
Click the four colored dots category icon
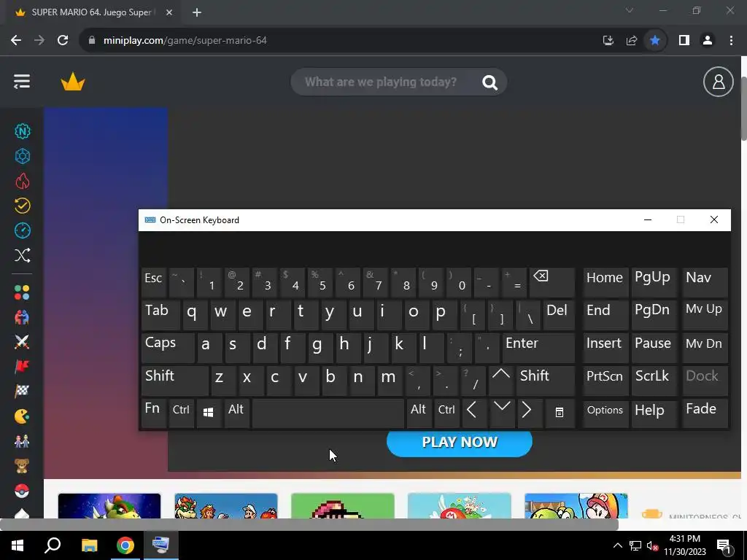click(22, 292)
